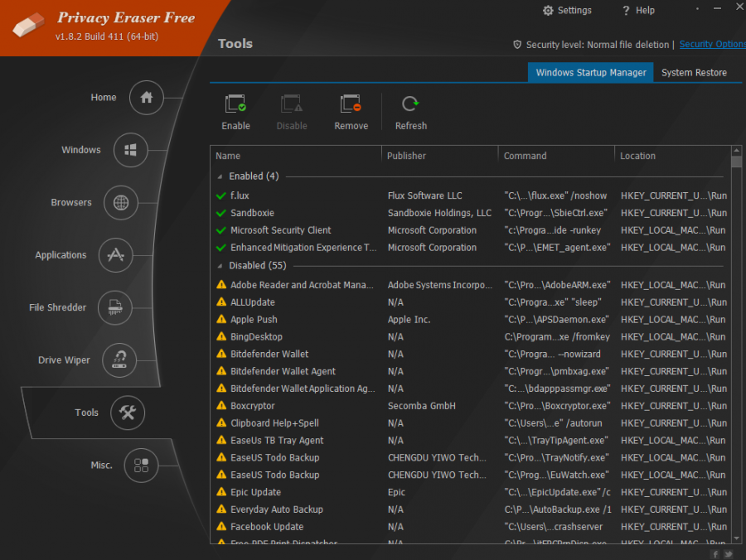Collapse the Disabled (55) group
Viewport: 746px width, 560px height.
[x=221, y=267]
